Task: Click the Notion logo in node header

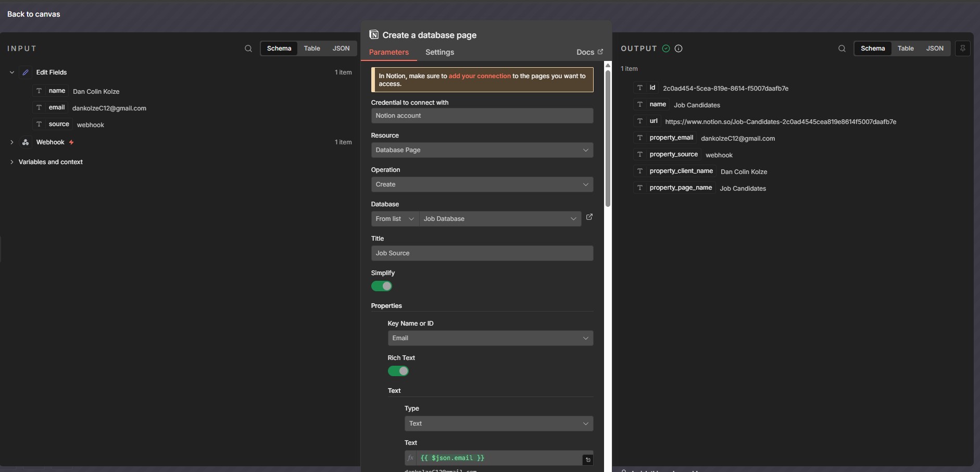Action: click(374, 35)
